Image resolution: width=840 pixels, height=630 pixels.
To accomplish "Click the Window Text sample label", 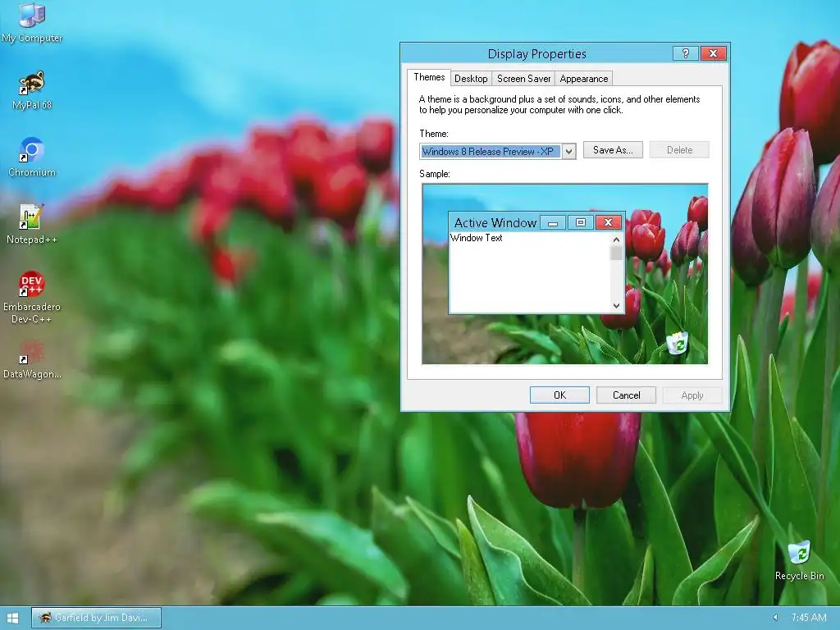I will [477, 238].
